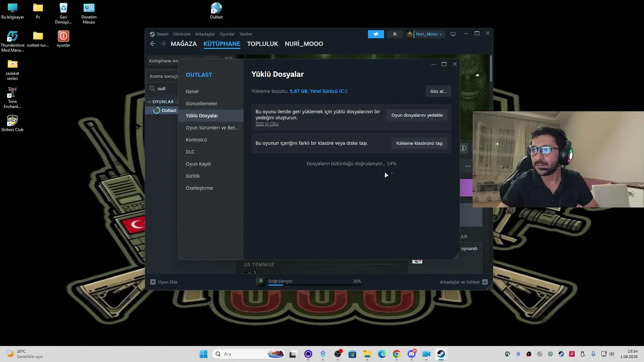Open the Oyunlar menu

click(x=227, y=34)
